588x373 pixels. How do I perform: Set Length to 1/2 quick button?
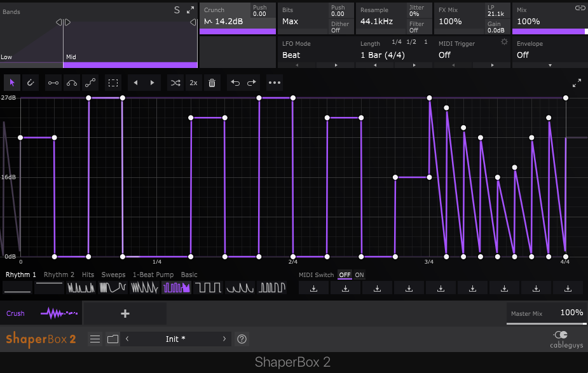(411, 42)
